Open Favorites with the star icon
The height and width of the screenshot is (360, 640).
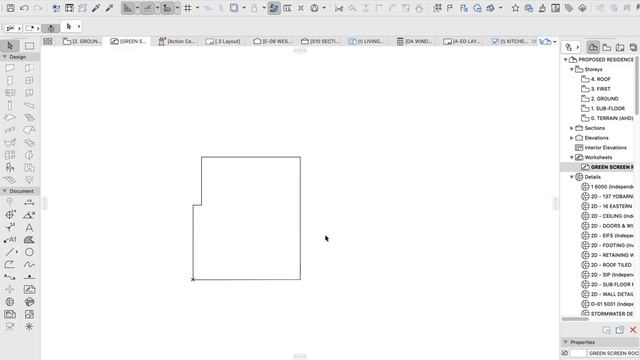(x=516, y=8)
